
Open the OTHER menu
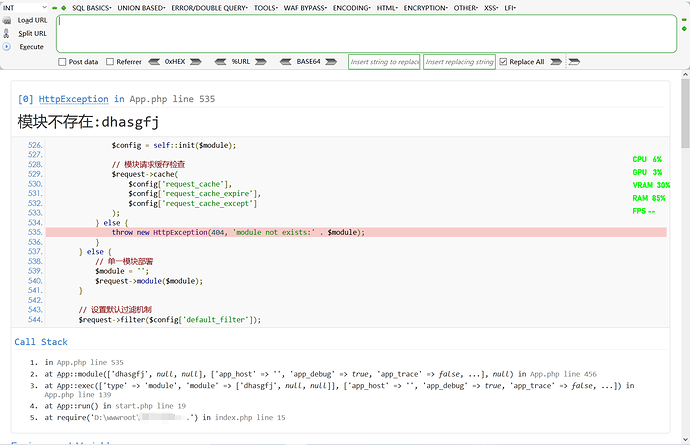click(x=466, y=8)
